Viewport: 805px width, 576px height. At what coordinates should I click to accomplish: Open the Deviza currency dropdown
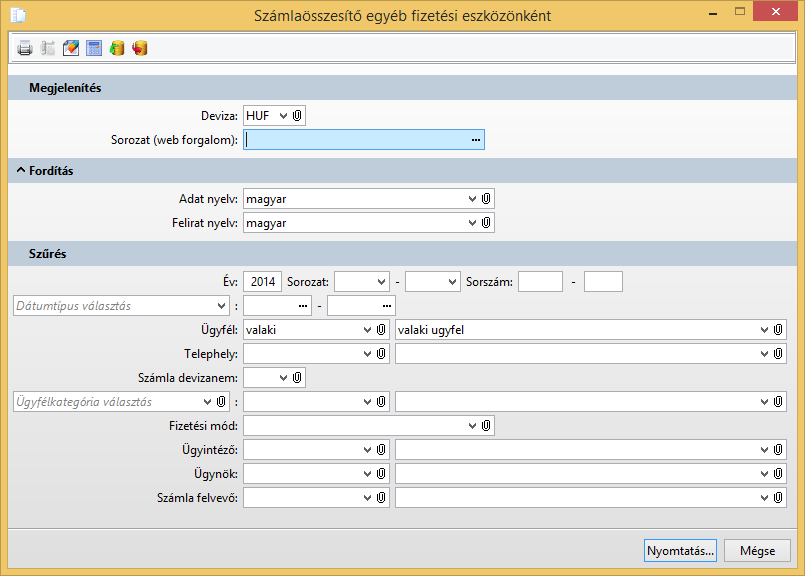pos(283,116)
